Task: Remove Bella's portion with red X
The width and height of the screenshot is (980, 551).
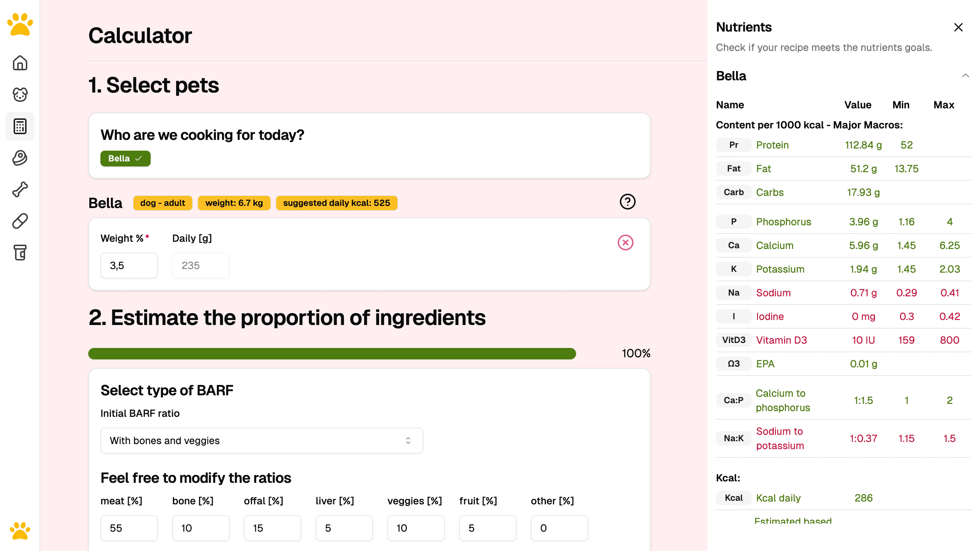Action: pyautogui.click(x=625, y=242)
